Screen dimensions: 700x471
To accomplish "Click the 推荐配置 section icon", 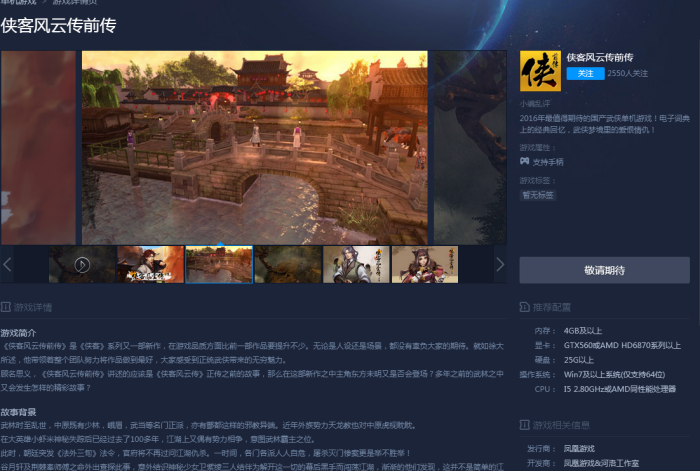I will (x=525, y=307).
